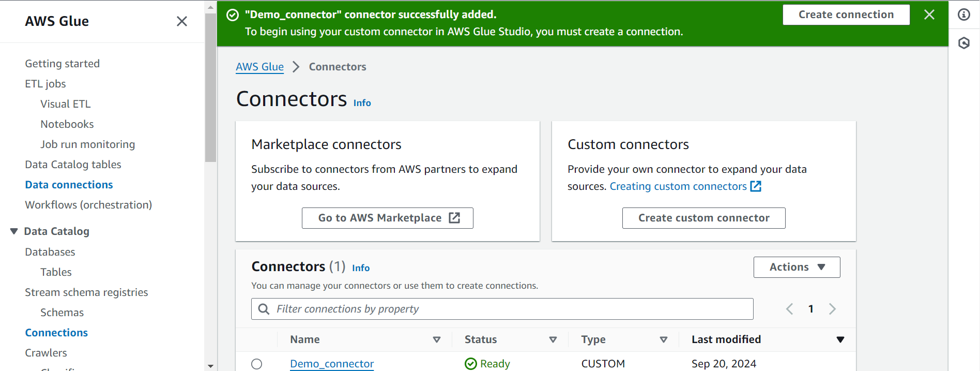
Task: Open Notebooks in the sidebar
Action: click(x=67, y=124)
